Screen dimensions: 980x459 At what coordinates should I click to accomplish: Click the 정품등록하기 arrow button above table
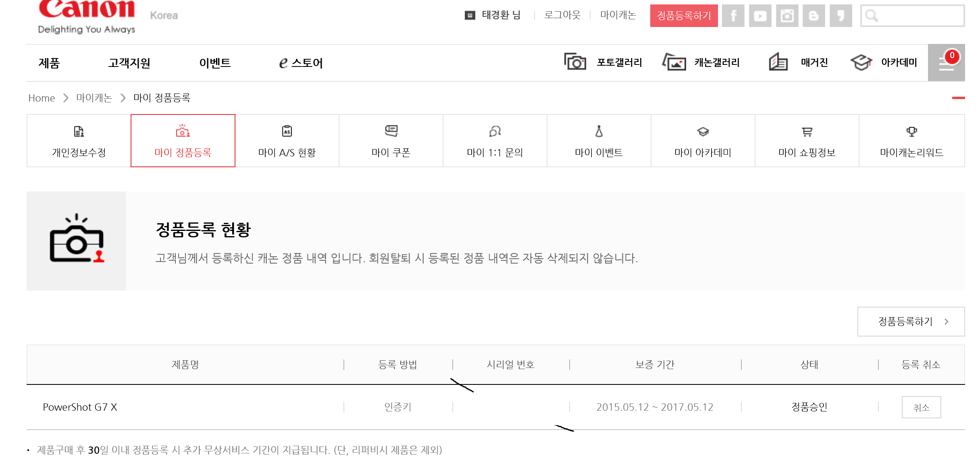pyautogui.click(x=911, y=322)
